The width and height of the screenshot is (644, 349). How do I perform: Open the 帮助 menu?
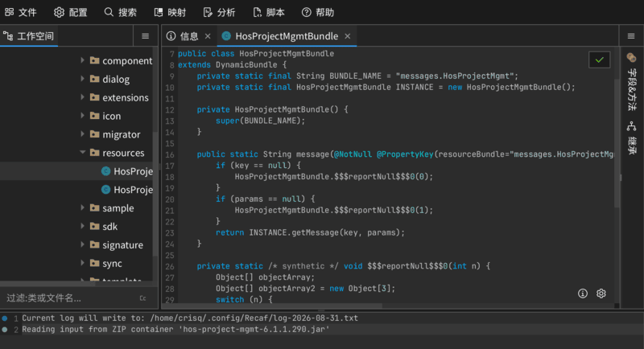[x=318, y=12]
